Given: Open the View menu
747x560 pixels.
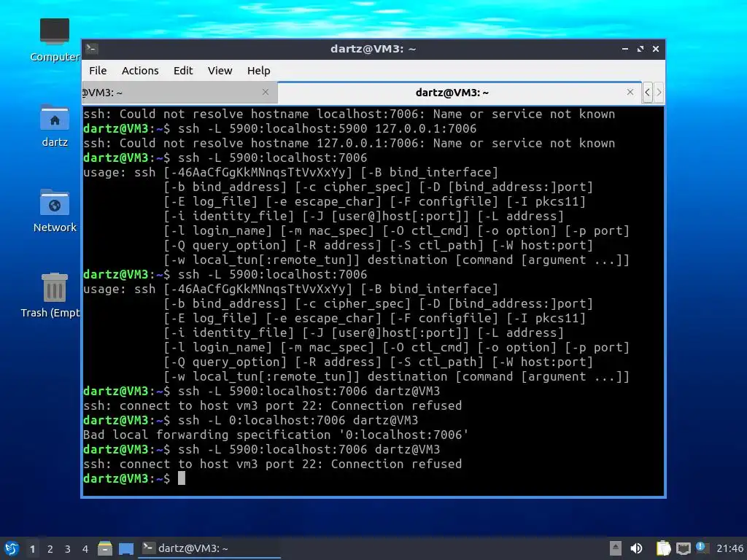Looking at the screenshot, I should tap(220, 71).
